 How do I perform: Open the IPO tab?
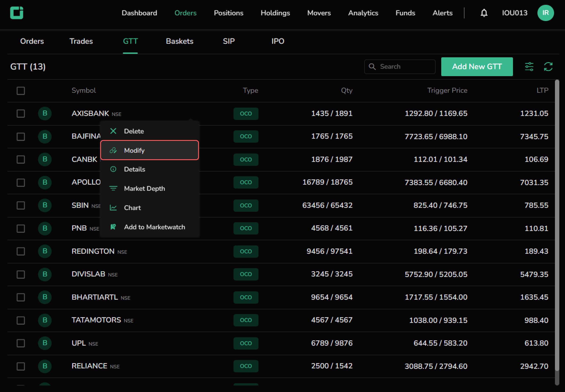[x=278, y=41]
